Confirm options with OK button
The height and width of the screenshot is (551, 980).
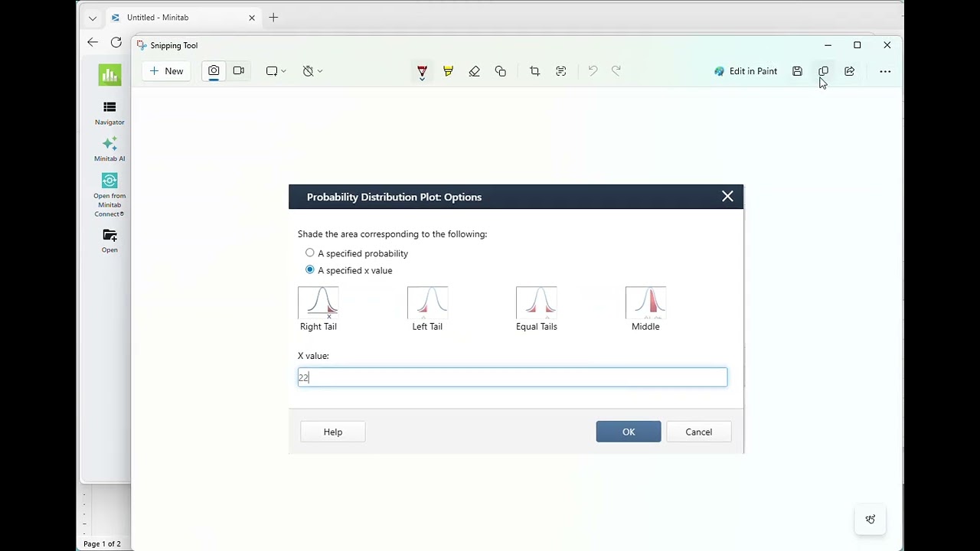(629, 432)
